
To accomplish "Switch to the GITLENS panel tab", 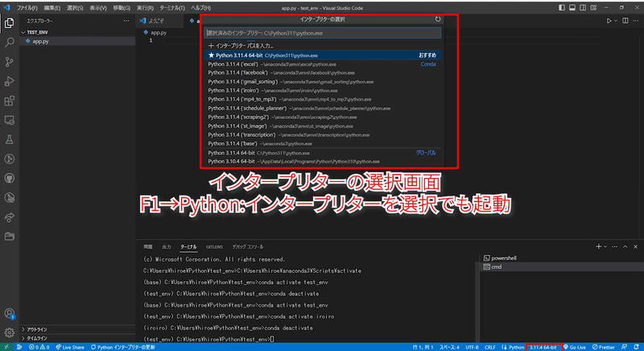I will tap(214, 246).
